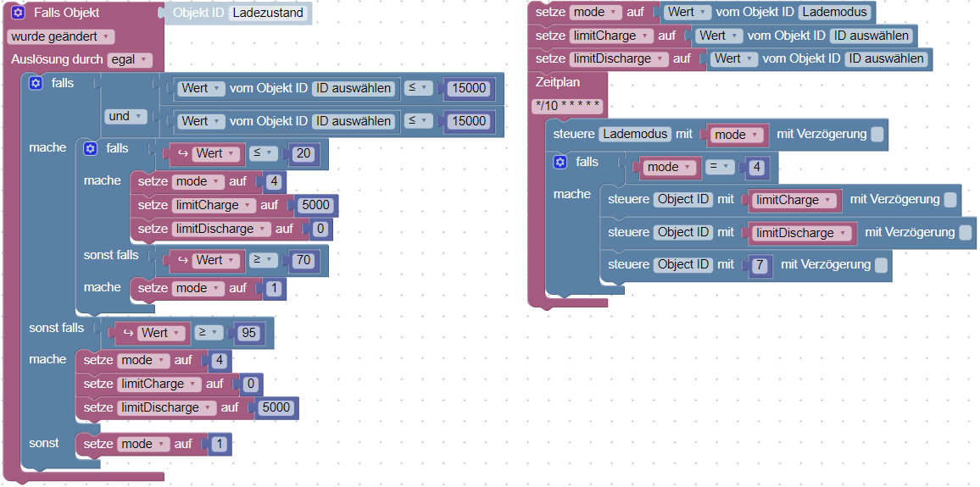
Task: Edit 5000 value of setze limitDischarge
Action: click(x=276, y=407)
